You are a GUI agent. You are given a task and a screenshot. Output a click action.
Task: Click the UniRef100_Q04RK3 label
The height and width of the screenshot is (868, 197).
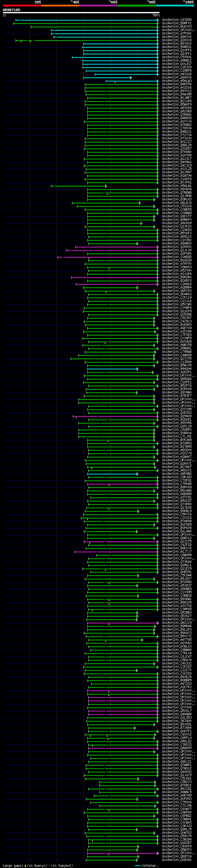click(177, 294)
